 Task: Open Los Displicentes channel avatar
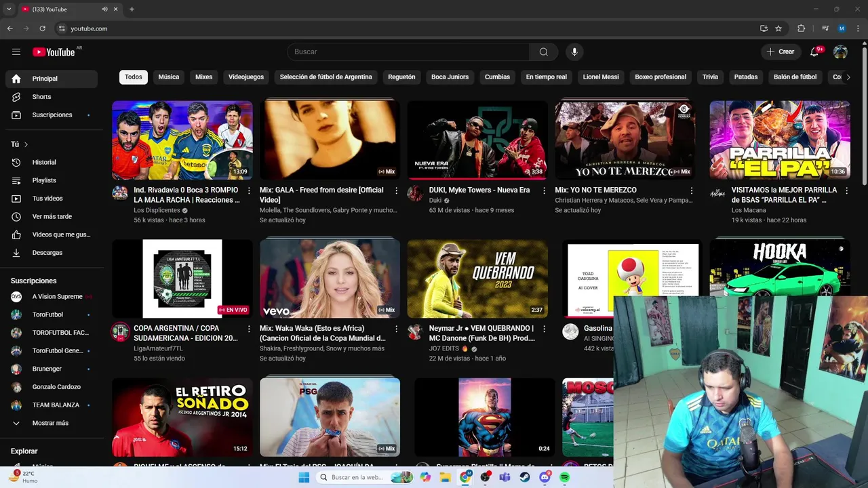tap(120, 193)
